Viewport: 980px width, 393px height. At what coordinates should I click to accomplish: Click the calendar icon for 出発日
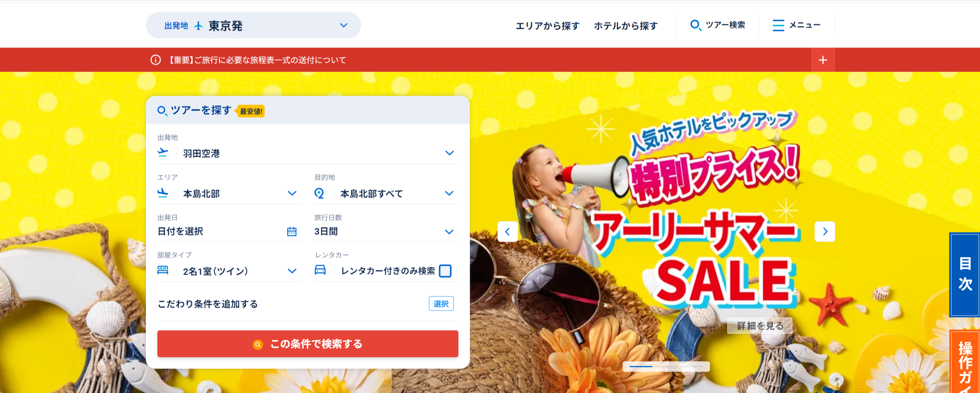[292, 231]
